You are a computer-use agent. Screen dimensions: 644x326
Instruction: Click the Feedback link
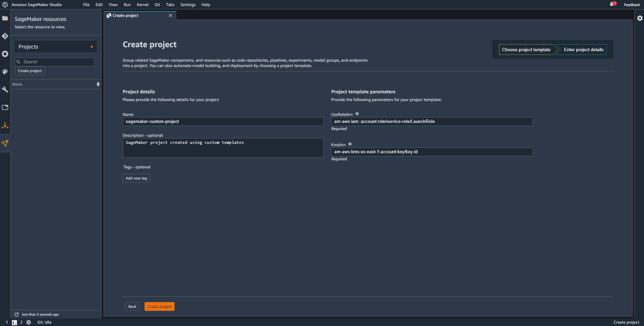coord(632,5)
